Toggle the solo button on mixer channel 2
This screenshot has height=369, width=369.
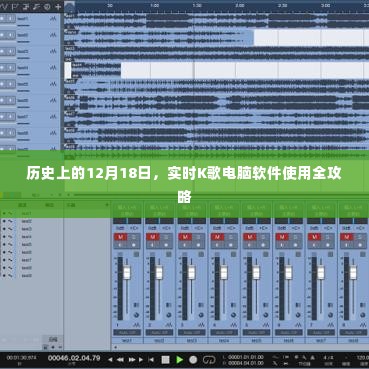click(x=166, y=237)
